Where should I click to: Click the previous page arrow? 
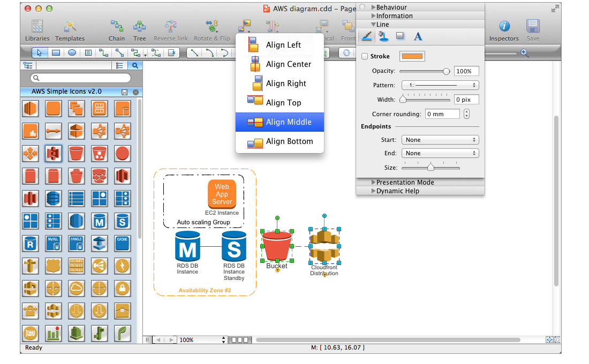tap(158, 340)
